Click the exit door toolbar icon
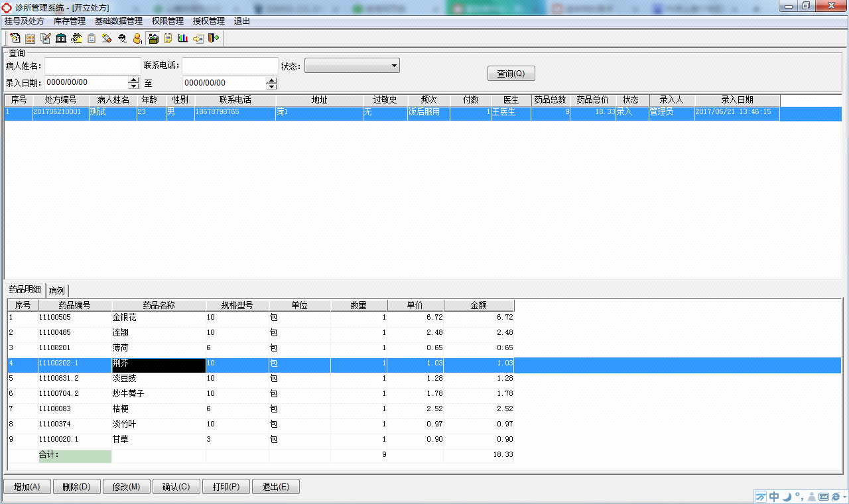Viewport: 849px width, 504px height. 214,38
